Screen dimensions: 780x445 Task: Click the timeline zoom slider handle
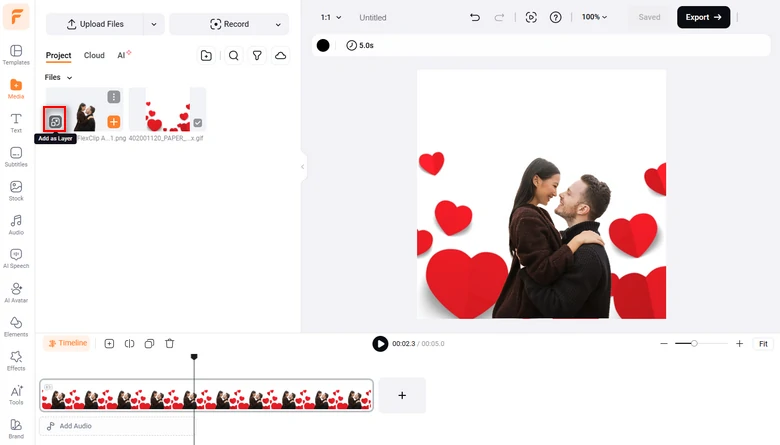(694, 344)
